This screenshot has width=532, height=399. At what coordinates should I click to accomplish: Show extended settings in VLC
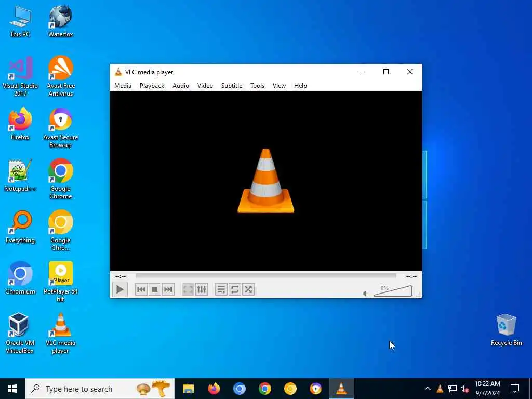point(202,289)
